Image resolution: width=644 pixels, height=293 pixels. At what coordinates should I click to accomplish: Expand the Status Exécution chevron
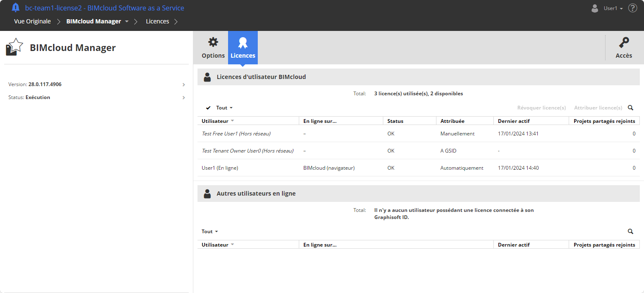[184, 97]
